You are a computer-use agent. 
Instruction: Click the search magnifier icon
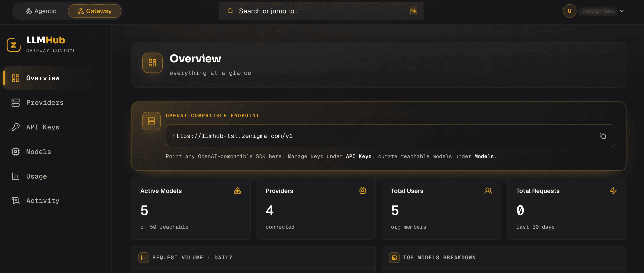click(x=230, y=11)
